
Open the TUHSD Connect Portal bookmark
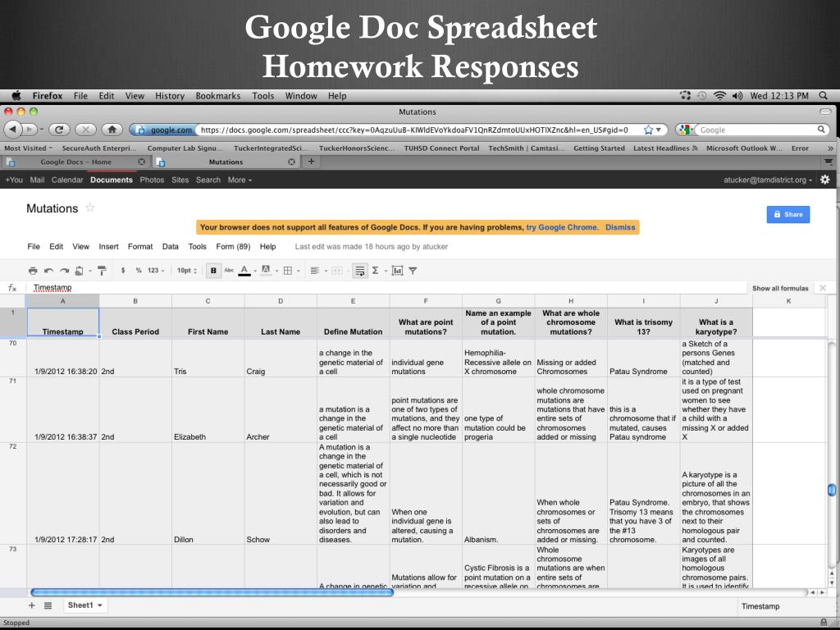point(441,148)
